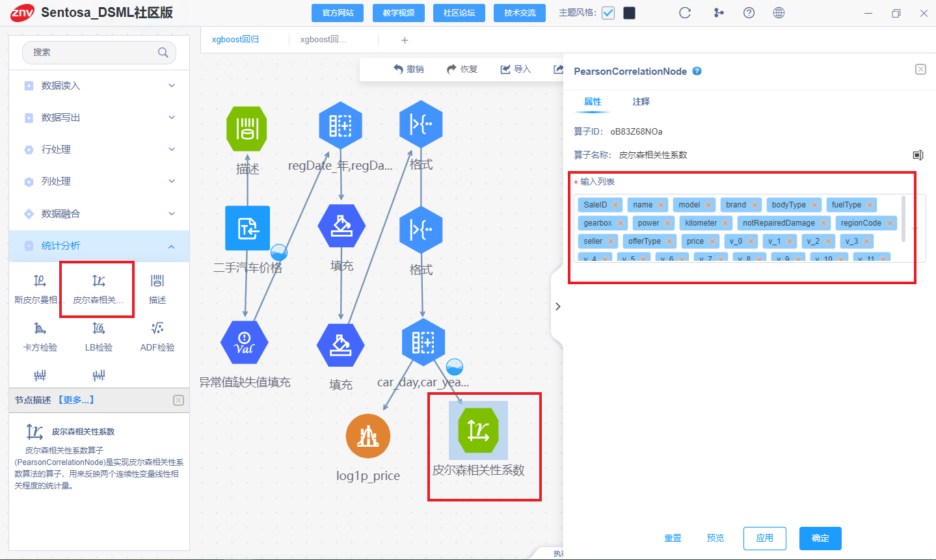Click the 导入 import toolbar button

(x=515, y=69)
